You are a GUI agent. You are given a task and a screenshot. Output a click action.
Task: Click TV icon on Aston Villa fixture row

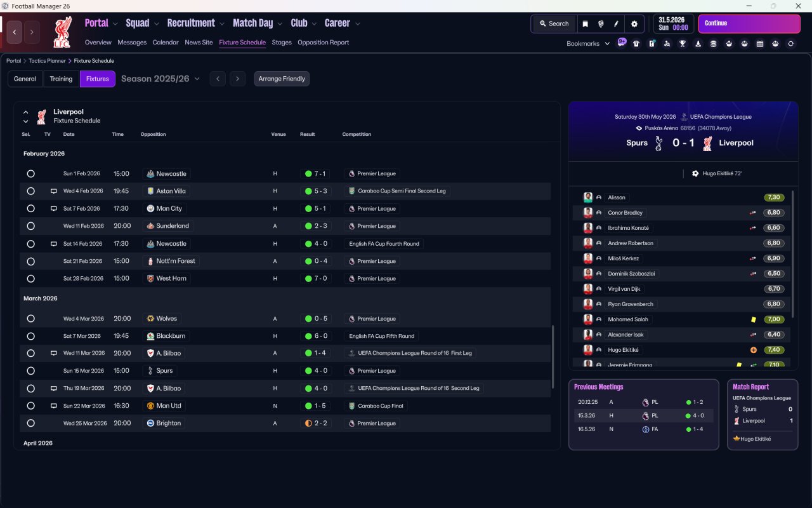tap(54, 191)
